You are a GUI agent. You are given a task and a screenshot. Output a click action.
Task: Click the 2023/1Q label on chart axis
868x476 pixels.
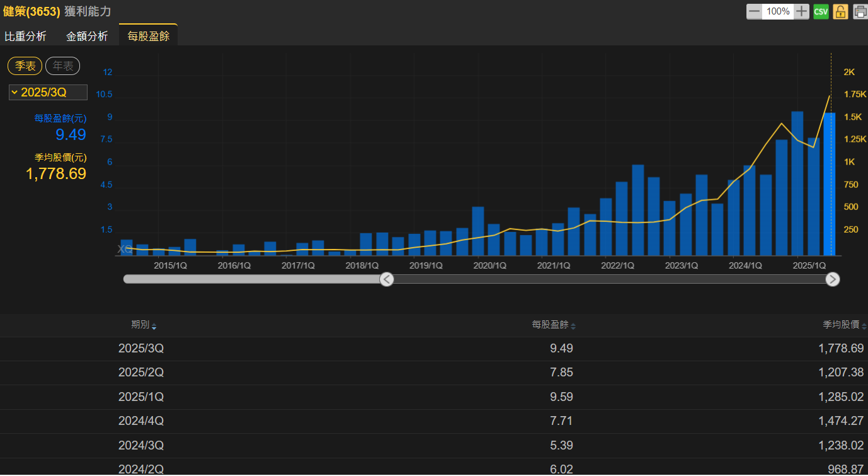coord(682,265)
